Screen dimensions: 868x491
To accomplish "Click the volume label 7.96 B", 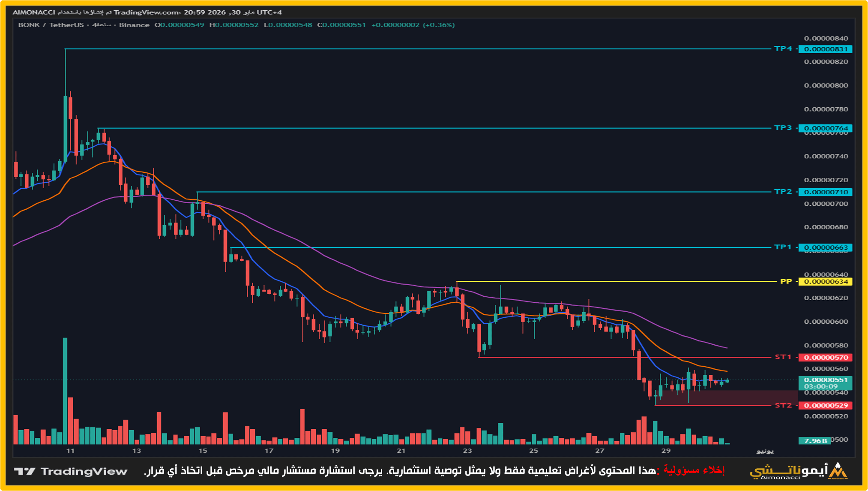I will point(815,441).
